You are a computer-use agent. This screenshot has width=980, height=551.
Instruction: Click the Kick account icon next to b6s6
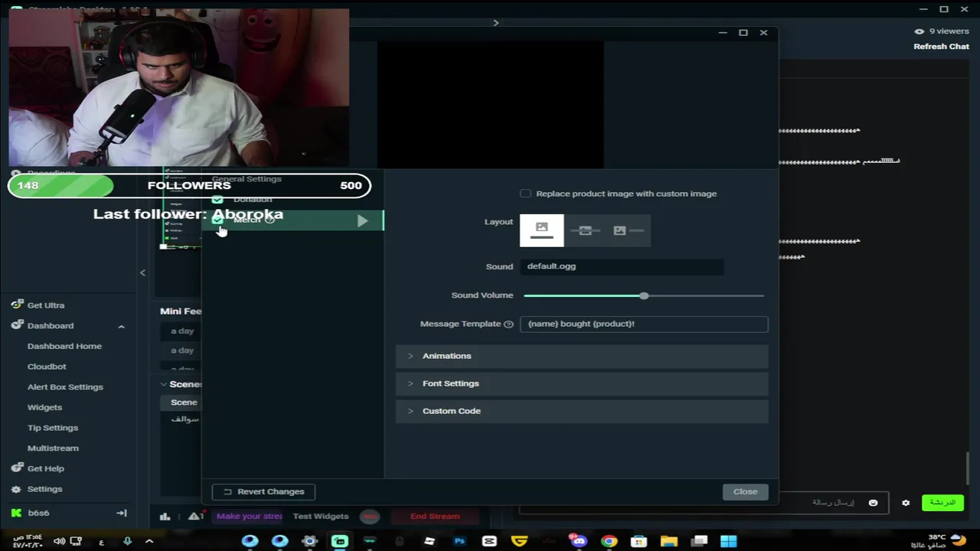(16, 513)
